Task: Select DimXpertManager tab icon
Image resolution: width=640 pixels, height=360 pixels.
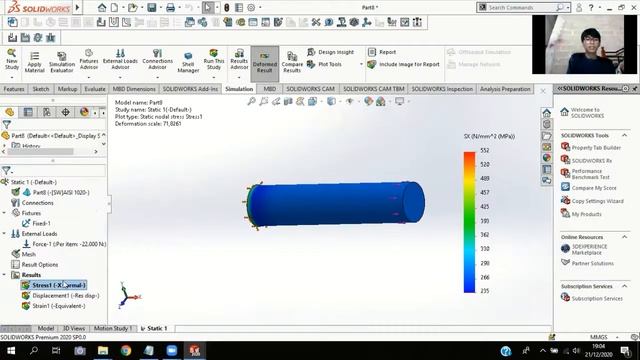Action: coord(65,112)
